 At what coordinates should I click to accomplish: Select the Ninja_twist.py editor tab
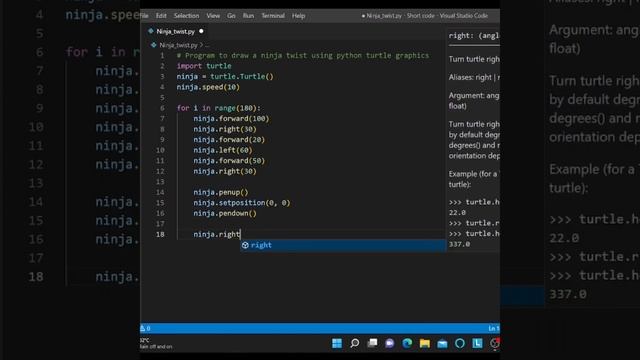pos(176,31)
